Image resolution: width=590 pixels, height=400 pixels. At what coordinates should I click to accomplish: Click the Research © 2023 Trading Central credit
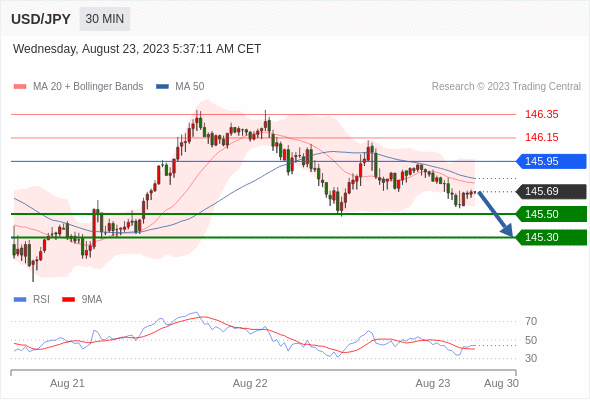[506, 87]
